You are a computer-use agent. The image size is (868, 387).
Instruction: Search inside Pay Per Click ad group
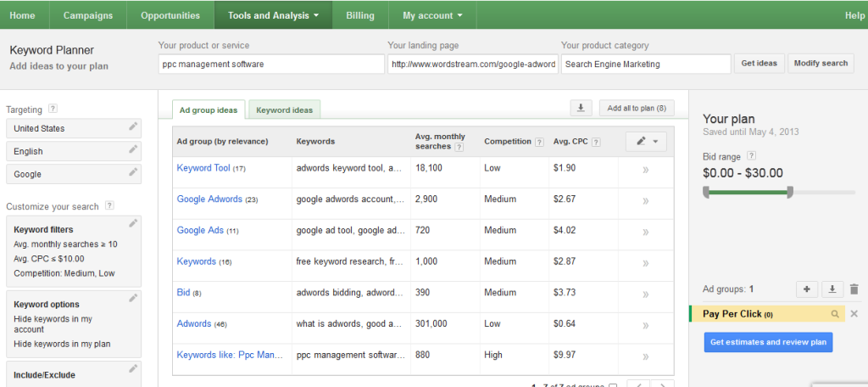[835, 314]
